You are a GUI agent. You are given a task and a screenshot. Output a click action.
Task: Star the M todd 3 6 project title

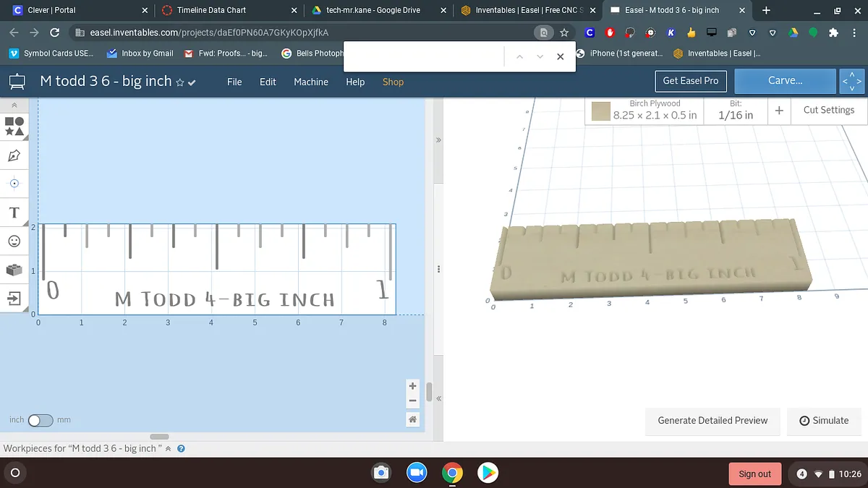(180, 82)
